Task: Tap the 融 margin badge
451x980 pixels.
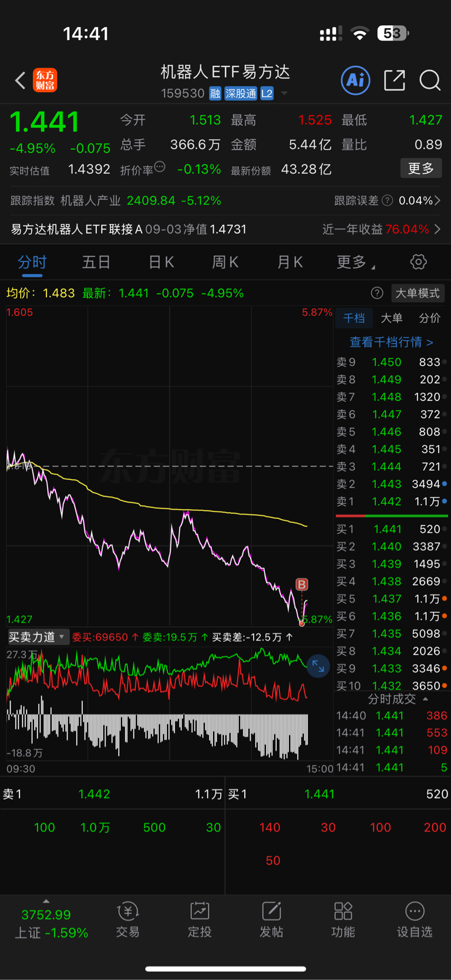Action: (x=215, y=93)
